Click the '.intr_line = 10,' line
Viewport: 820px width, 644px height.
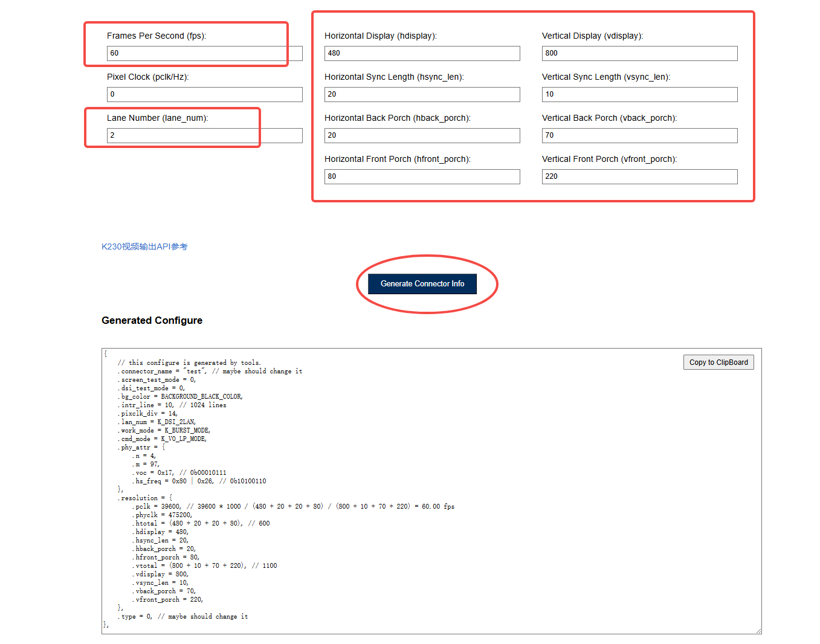172,405
